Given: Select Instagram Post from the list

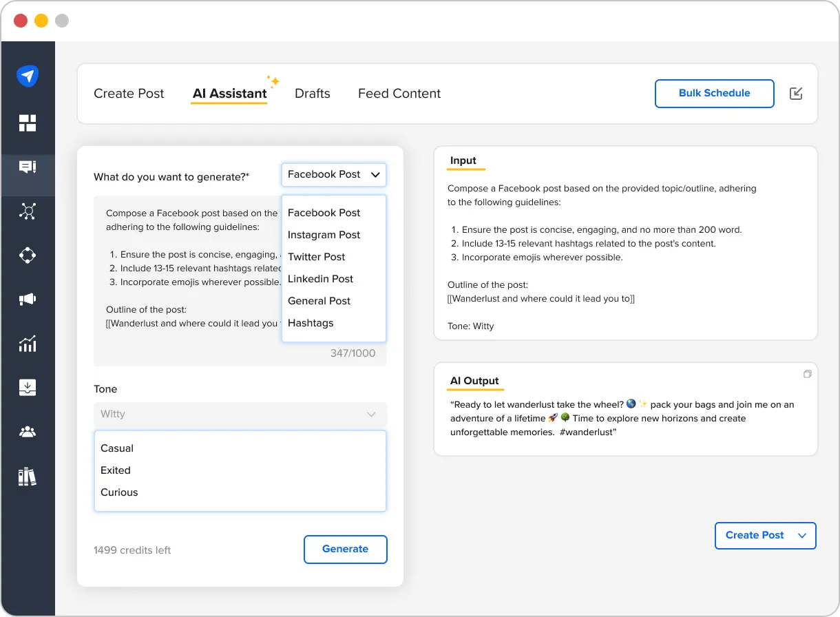Looking at the screenshot, I should [324, 235].
